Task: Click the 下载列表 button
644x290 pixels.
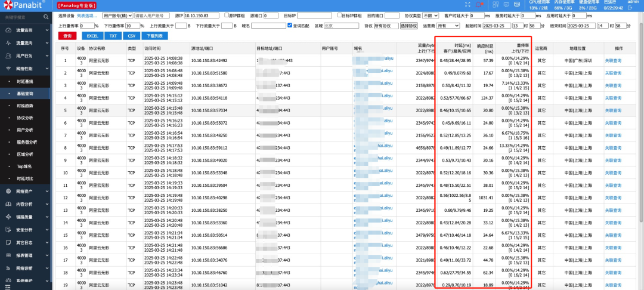Action: [155, 36]
